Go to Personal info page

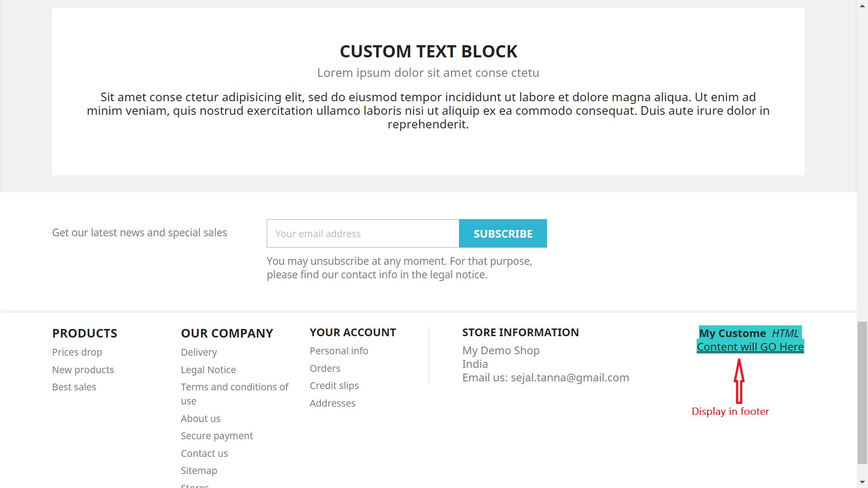pos(339,351)
